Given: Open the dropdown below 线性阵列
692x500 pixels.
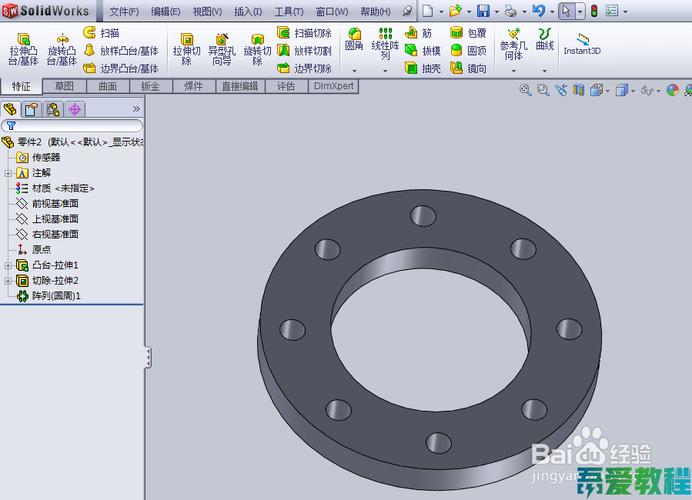Looking at the screenshot, I should pyautogui.click(x=385, y=71).
